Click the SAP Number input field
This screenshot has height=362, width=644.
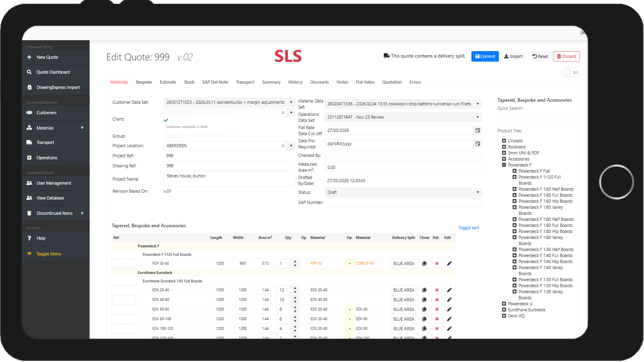tap(403, 202)
